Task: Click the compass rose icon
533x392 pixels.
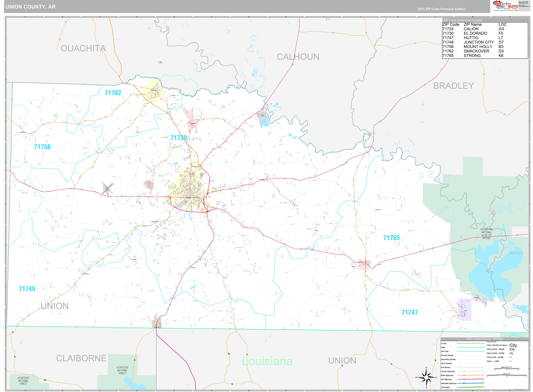Action: 426,377
